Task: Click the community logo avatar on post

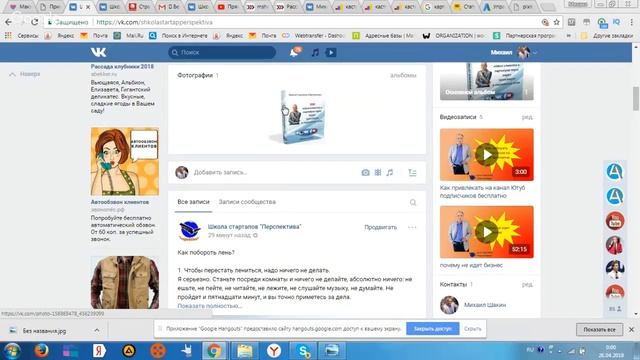Action: 189,231
